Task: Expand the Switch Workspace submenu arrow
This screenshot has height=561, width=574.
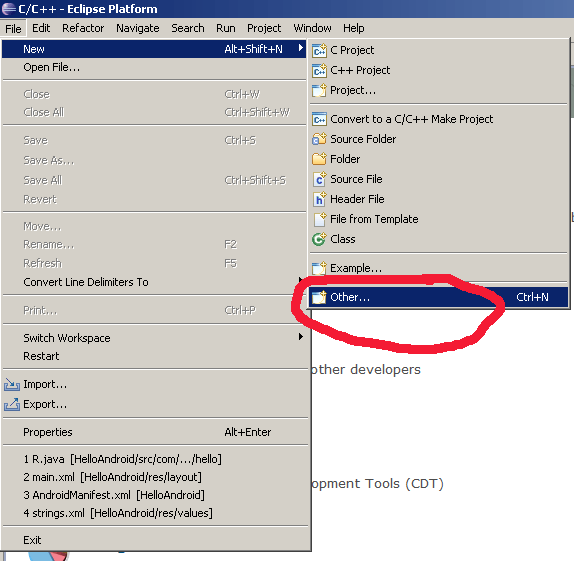Action: click(301, 337)
